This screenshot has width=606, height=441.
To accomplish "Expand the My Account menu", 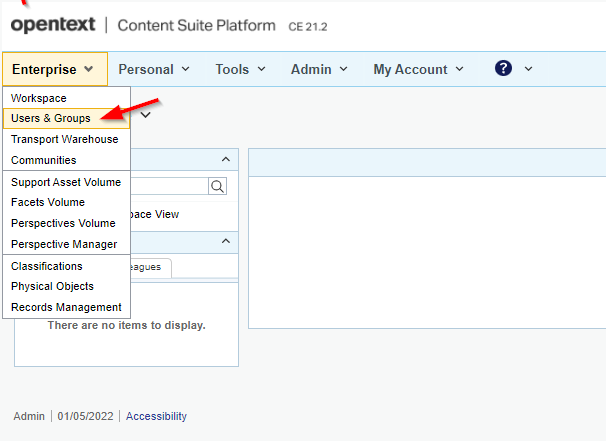I will 418,69.
